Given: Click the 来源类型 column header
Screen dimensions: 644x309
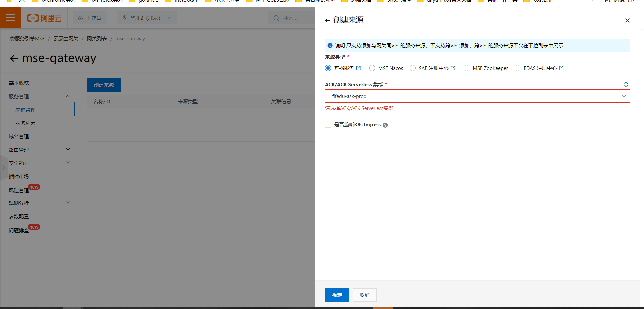Looking at the screenshot, I should pyautogui.click(x=188, y=101).
